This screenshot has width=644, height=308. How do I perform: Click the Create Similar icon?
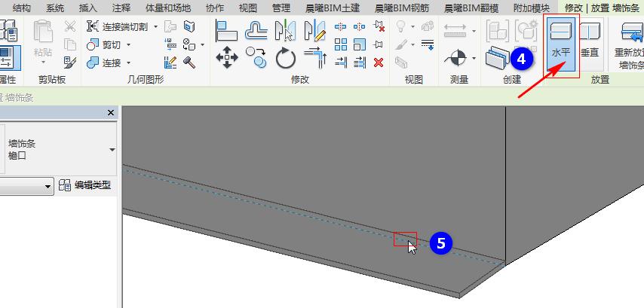497,56
